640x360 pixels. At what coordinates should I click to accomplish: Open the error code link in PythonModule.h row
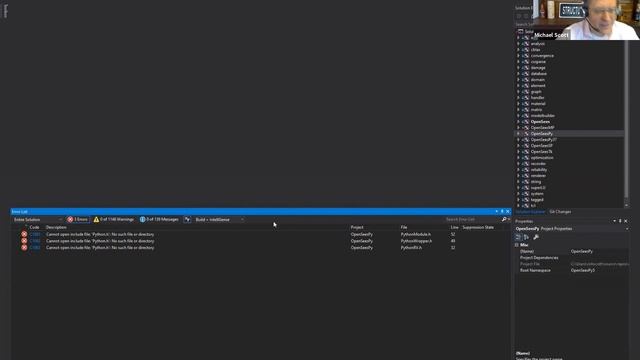tap(35, 234)
